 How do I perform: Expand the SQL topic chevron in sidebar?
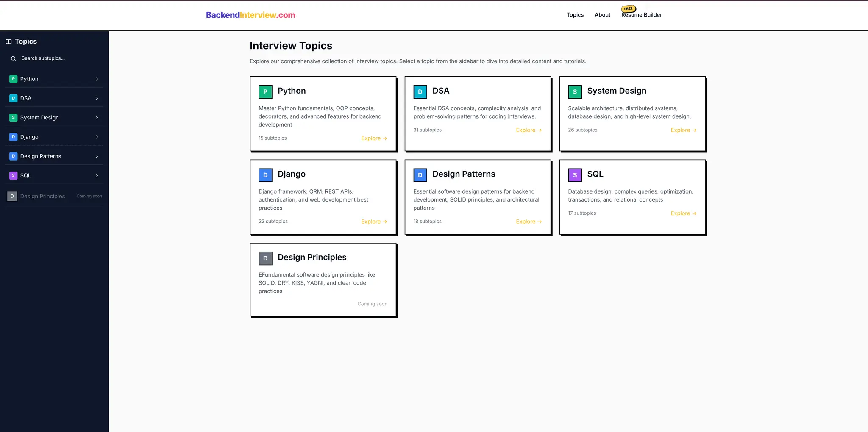tap(97, 175)
